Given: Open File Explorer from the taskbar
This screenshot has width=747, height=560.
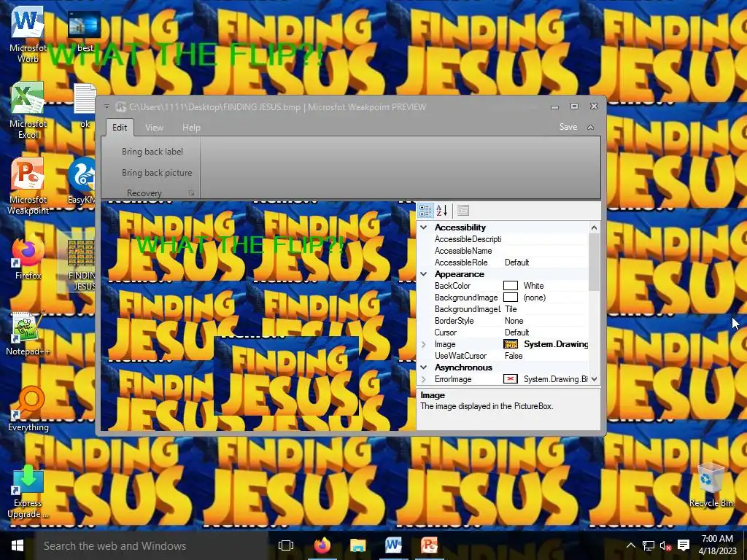Looking at the screenshot, I should [x=357, y=545].
